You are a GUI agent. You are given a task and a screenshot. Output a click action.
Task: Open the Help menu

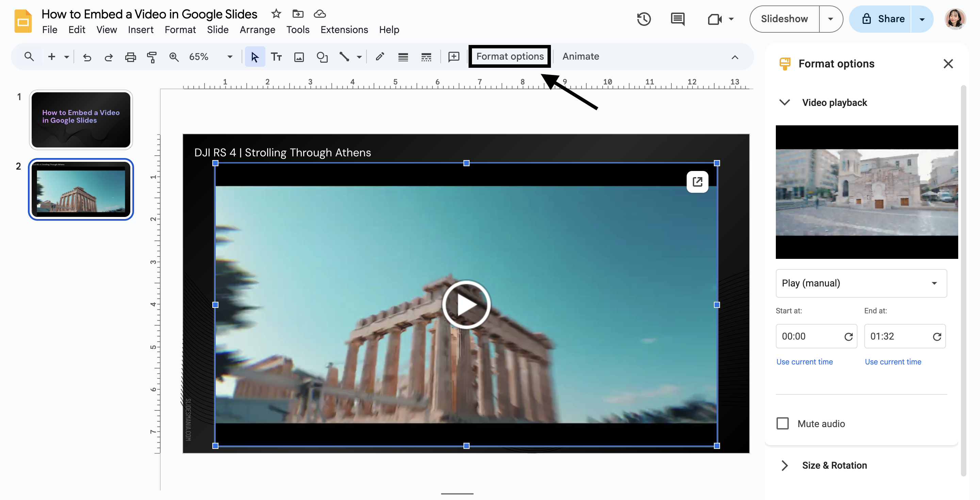(x=389, y=30)
